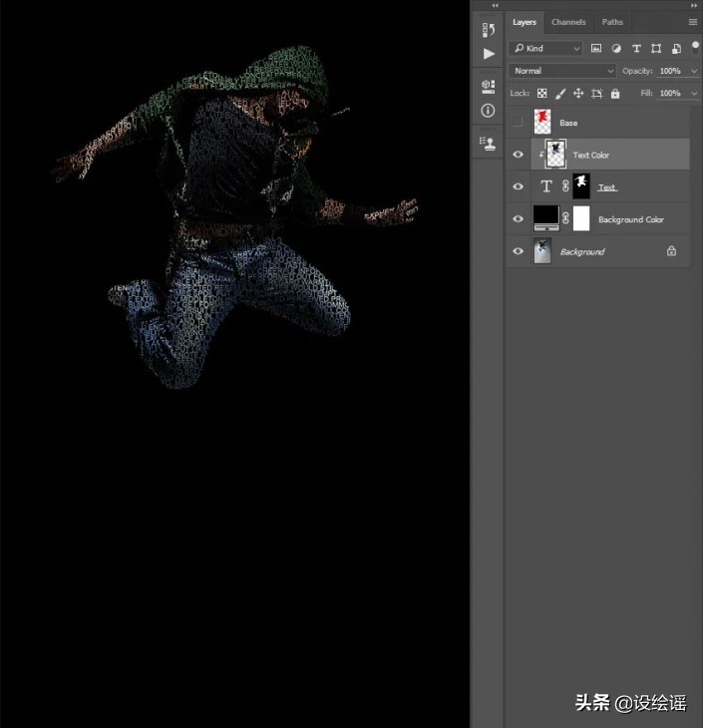Open the Kind filter dropdown
Screen dimensions: 703x728
(546, 48)
